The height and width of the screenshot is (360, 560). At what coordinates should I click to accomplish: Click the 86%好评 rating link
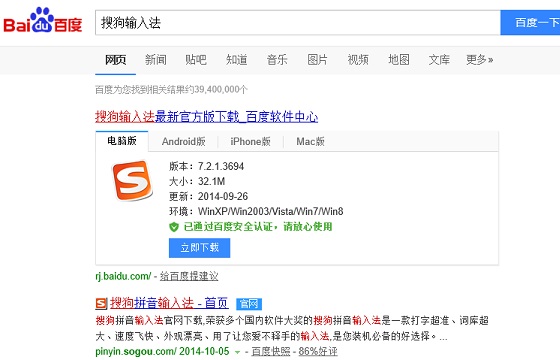coord(318,351)
